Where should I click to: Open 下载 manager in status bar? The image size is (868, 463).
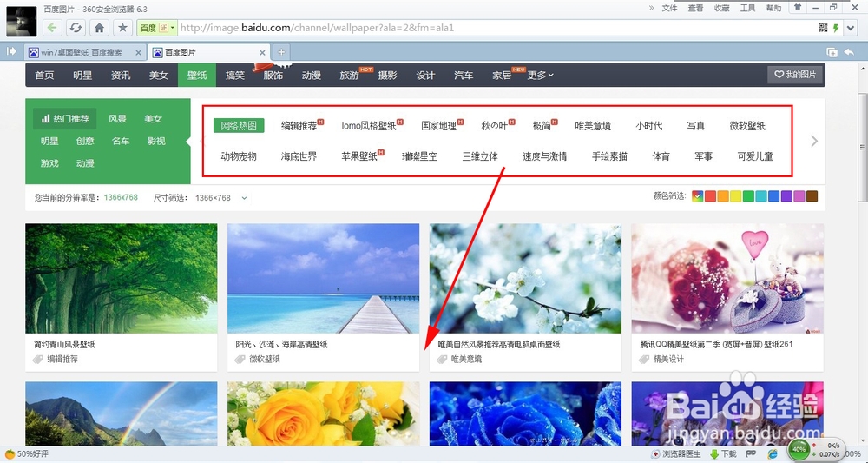pyautogui.click(x=723, y=454)
